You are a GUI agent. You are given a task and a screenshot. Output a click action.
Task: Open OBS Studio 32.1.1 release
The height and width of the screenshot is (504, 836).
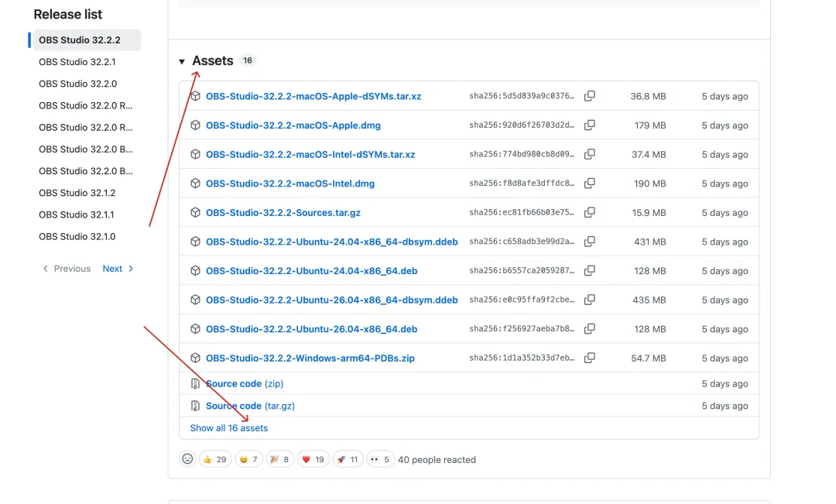76,214
